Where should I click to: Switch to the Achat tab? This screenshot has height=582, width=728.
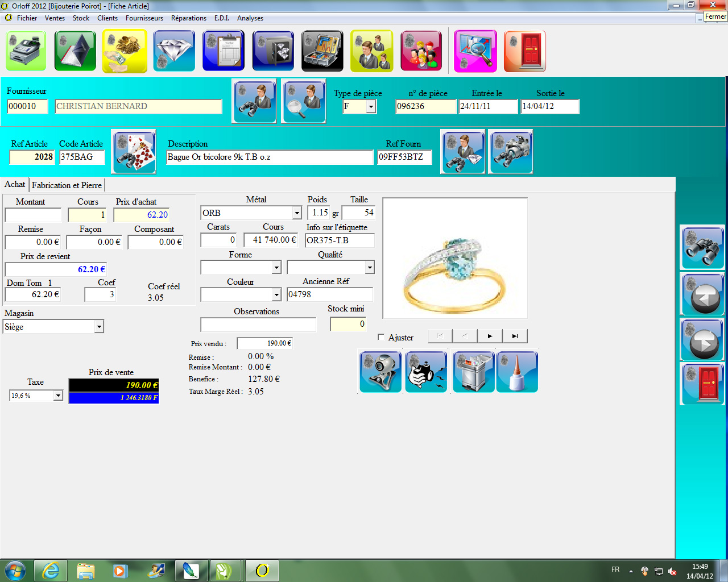[15, 184]
